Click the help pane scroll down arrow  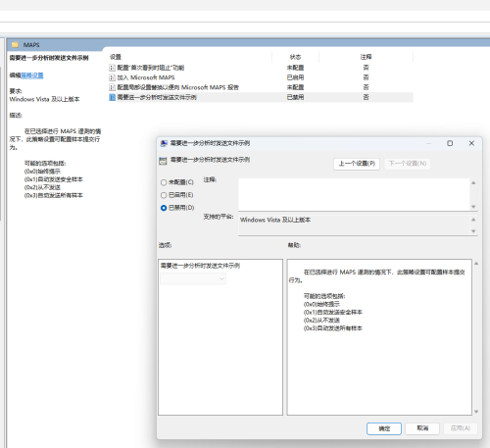click(476, 412)
